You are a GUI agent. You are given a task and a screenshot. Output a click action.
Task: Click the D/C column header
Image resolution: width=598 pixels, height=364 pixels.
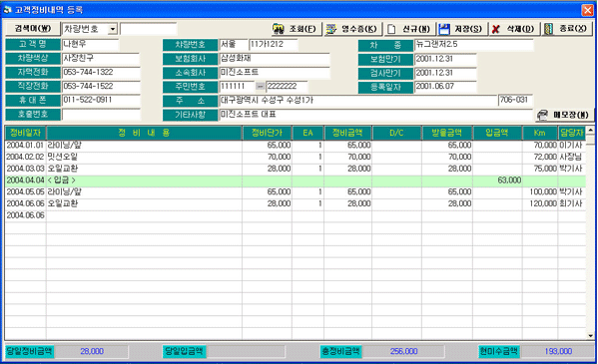[x=396, y=133]
